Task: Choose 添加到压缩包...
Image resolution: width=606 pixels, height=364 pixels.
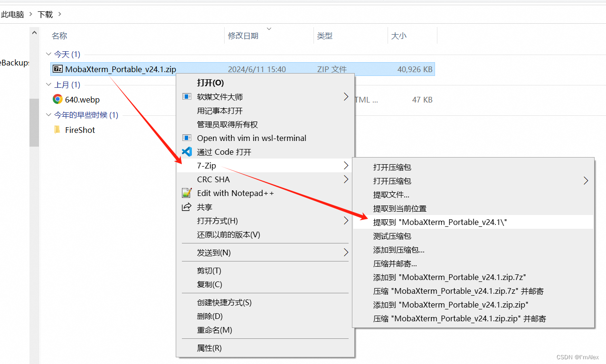Action: (x=399, y=250)
